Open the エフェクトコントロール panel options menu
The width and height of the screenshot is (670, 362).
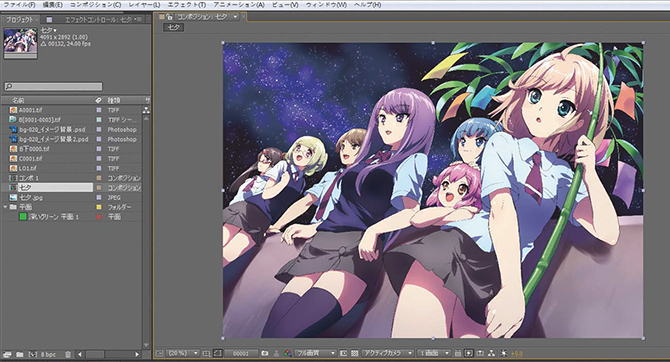(x=138, y=19)
